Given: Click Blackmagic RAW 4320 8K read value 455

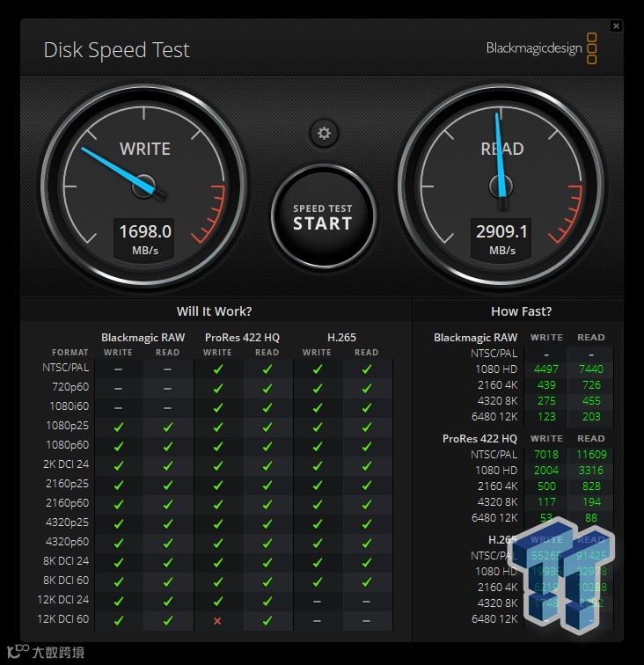Looking at the screenshot, I should (x=591, y=401).
